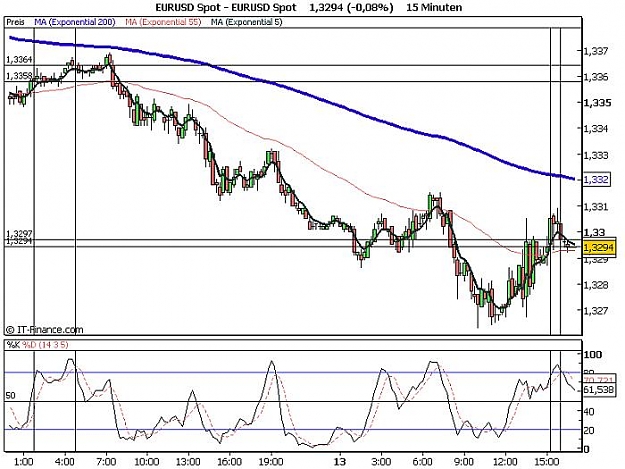This screenshot has height=469, width=625.
Task: Click the '1:00' time axis label
Action: pyautogui.click(x=23, y=462)
